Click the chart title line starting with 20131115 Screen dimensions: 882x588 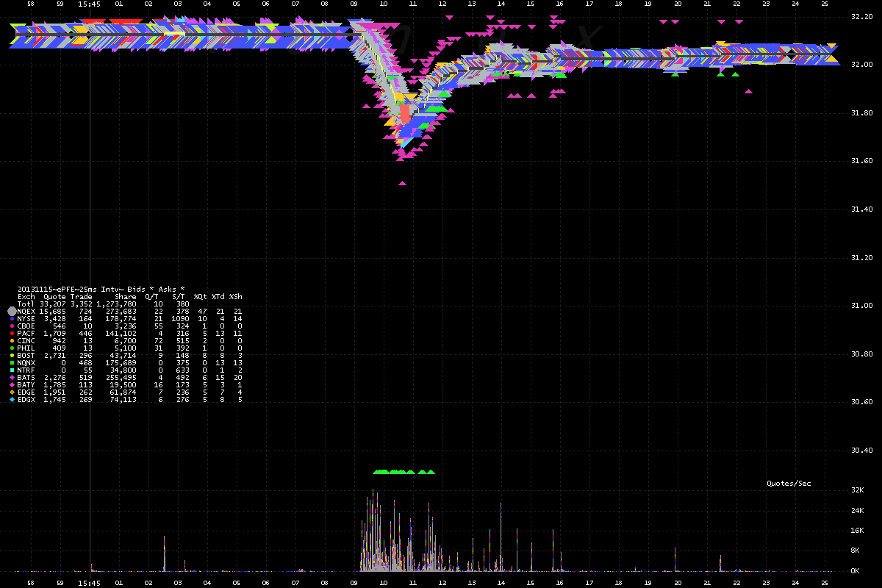click(x=101, y=289)
